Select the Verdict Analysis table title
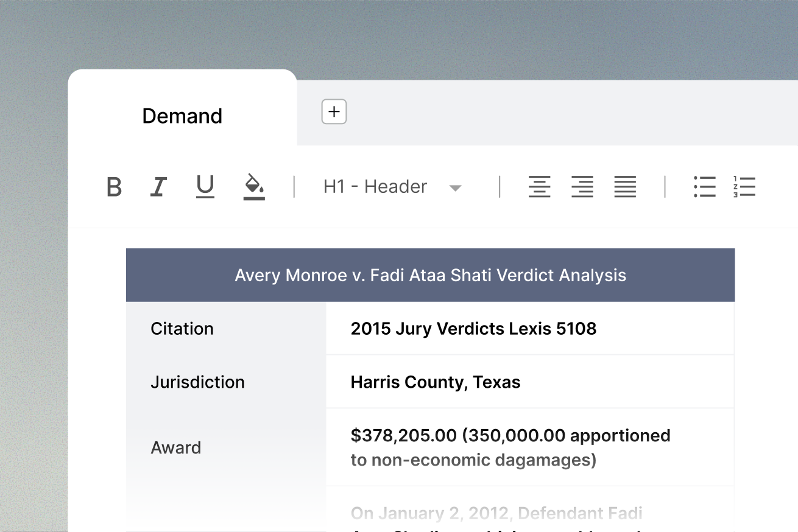 (430, 275)
